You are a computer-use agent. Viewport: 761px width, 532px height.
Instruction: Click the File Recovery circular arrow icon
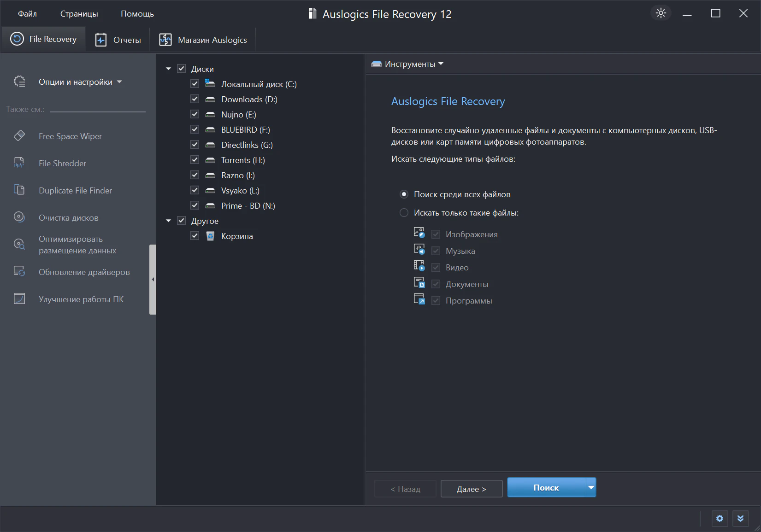click(x=17, y=39)
